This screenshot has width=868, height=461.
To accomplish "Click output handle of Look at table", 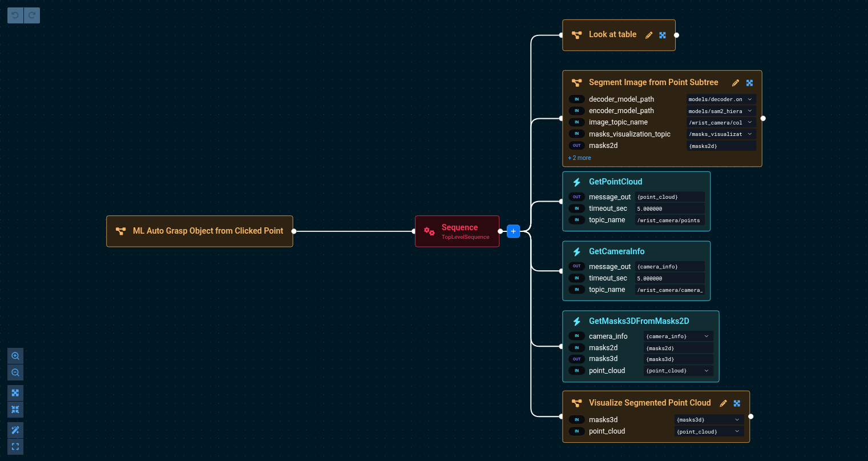I will pos(676,35).
